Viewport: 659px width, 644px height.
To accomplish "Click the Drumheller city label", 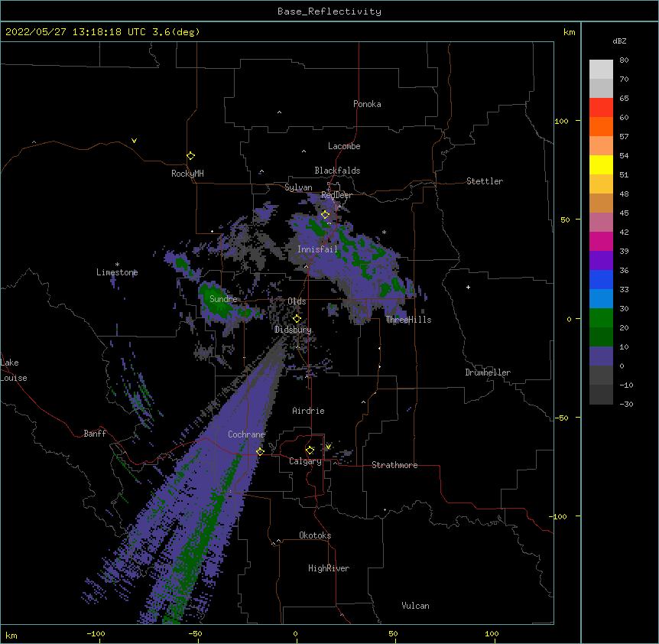I will coord(488,372).
